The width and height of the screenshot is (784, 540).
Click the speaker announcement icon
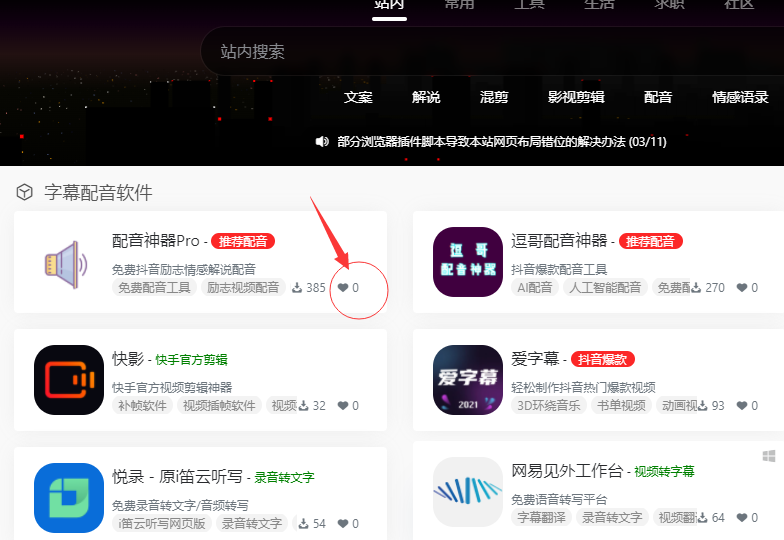click(322, 142)
